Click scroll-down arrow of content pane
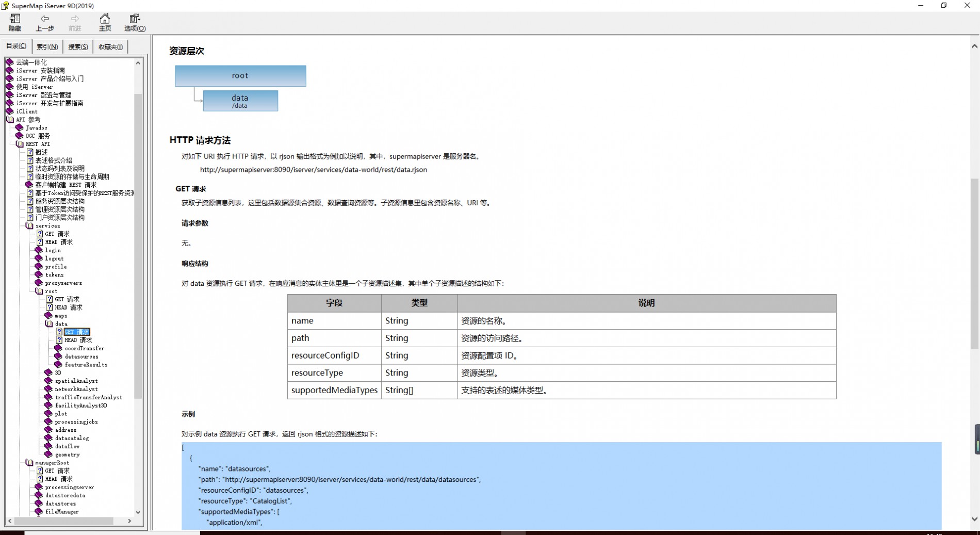Image resolution: width=980 pixels, height=535 pixels. pos(974,519)
